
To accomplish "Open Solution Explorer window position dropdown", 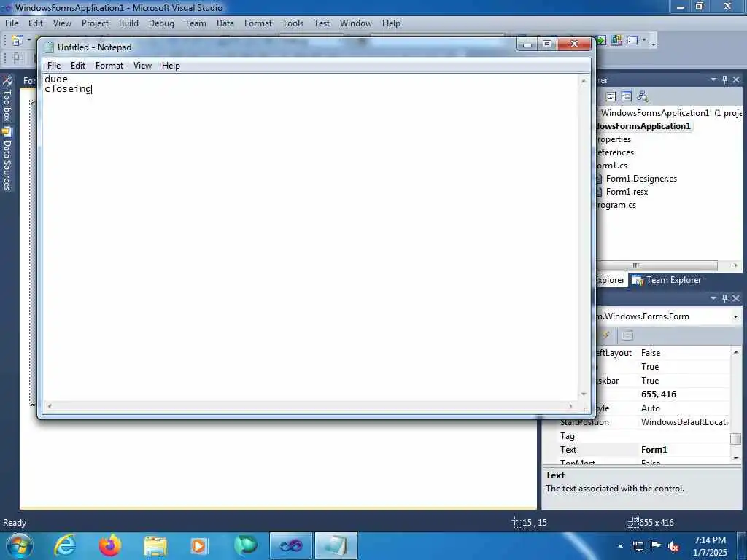I will click(713, 79).
